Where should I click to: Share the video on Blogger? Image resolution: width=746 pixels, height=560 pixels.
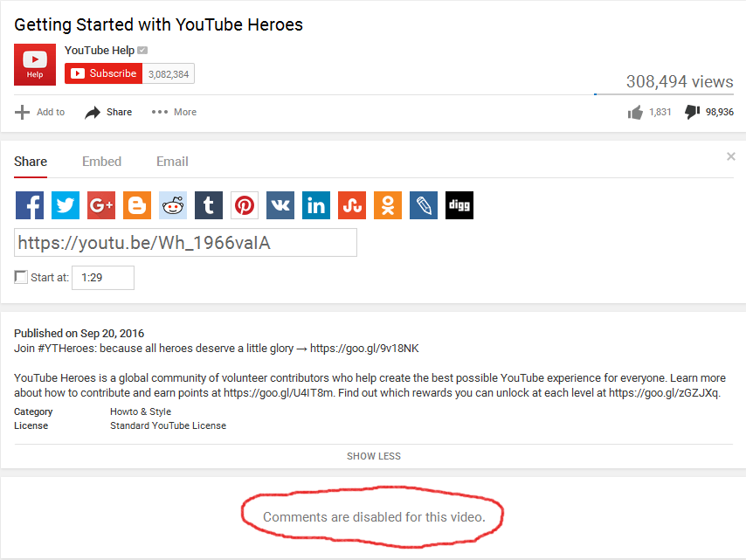[137, 205]
